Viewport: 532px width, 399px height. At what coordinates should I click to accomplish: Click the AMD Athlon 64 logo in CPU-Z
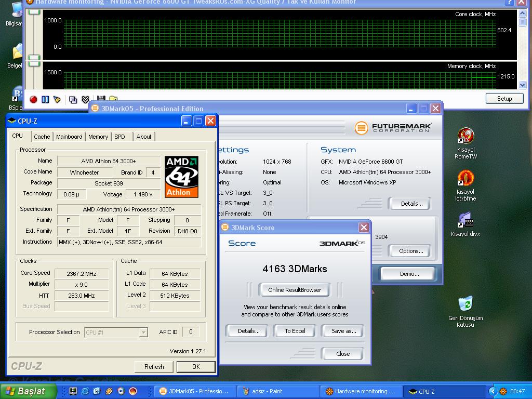tap(181, 177)
